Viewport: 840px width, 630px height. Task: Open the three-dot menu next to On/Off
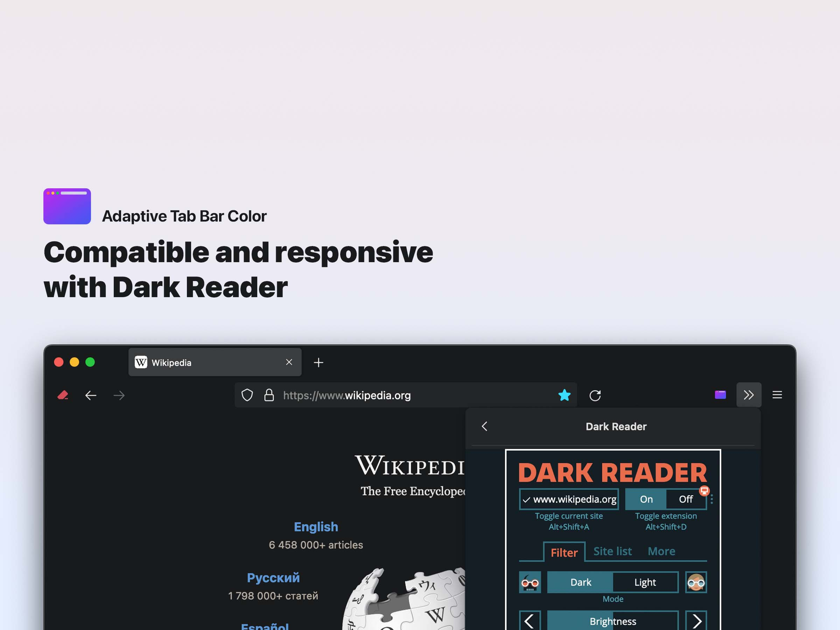pos(712,499)
